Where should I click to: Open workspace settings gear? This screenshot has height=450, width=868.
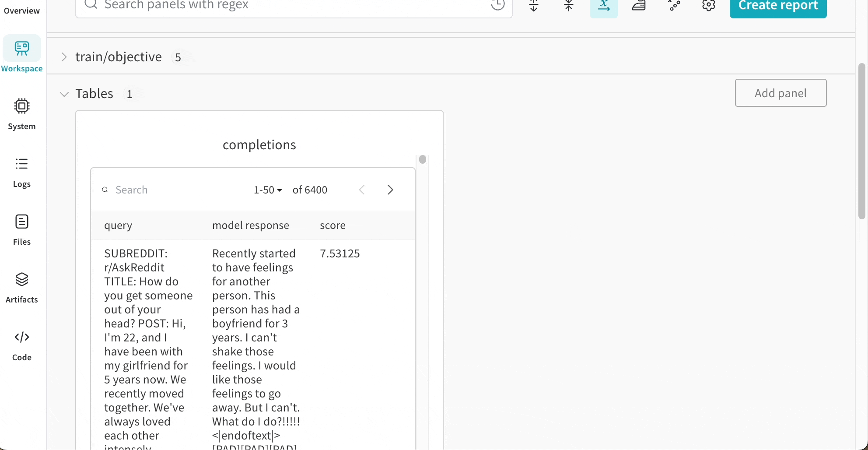(709, 6)
